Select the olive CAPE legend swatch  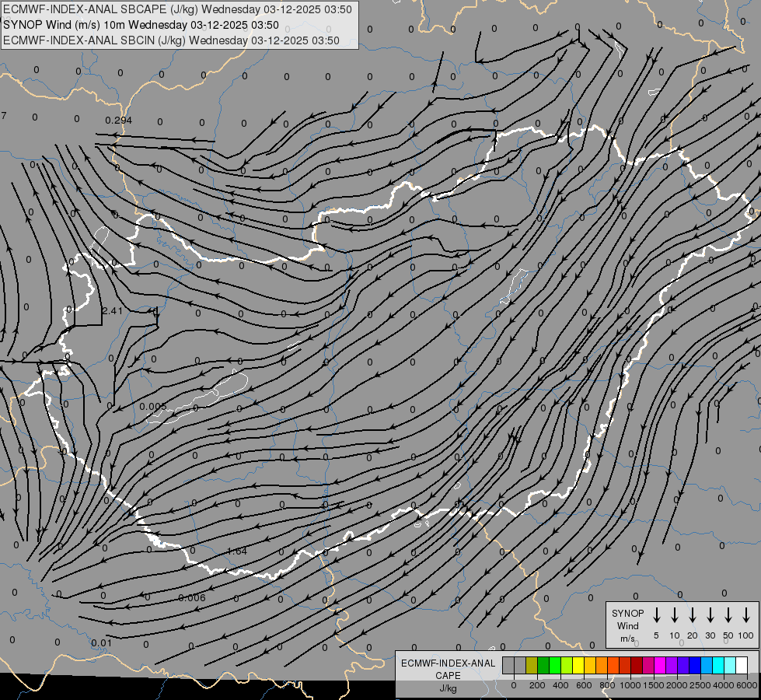point(532,665)
